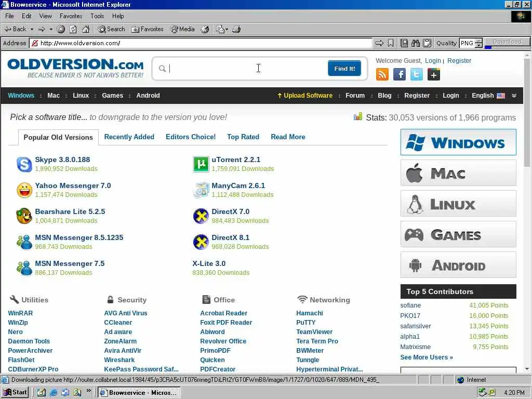Screen dimensions: 532x399
Task: Open the WinRAR link under Utilities
Action: coord(20,313)
